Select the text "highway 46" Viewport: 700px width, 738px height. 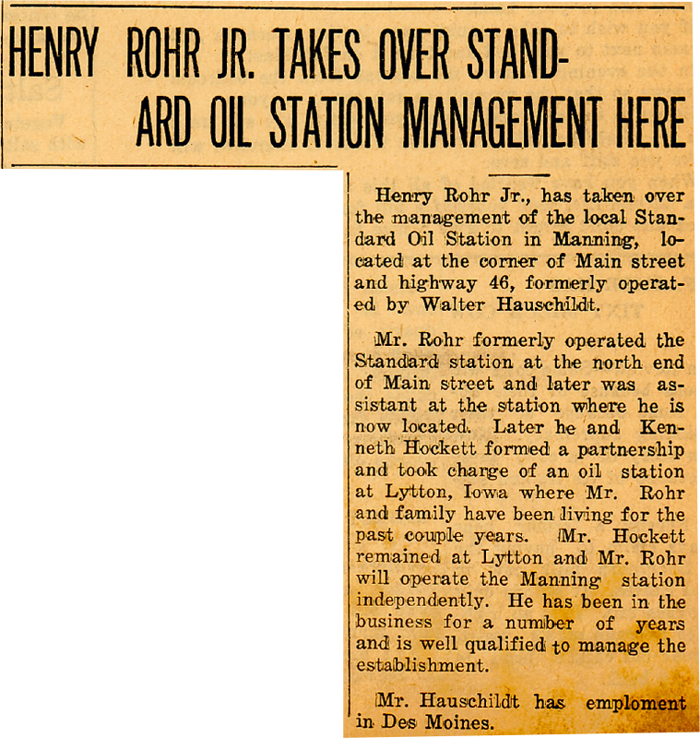click(x=445, y=283)
